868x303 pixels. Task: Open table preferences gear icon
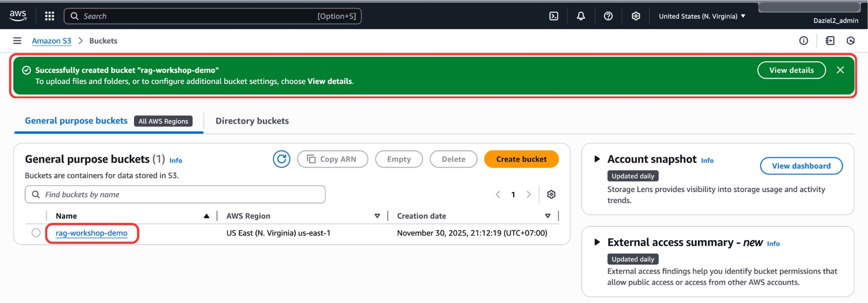[x=551, y=194]
